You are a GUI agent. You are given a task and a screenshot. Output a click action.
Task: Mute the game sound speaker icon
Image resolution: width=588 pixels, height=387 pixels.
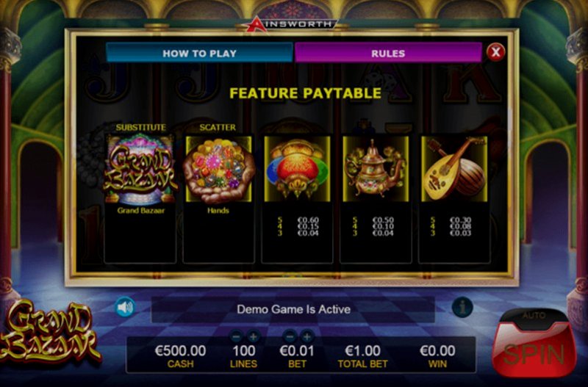(x=125, y=308)
